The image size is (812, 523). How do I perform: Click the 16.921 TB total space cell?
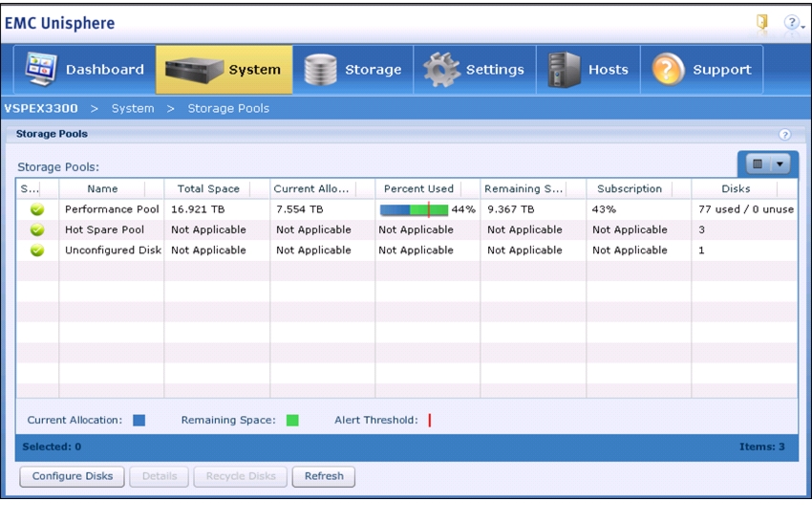tap(198, 209)
